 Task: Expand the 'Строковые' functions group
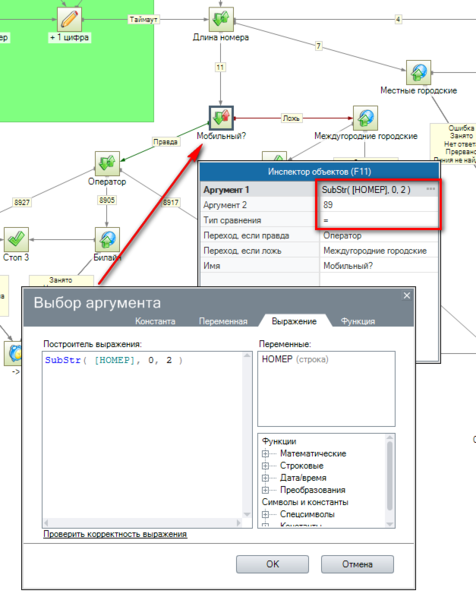(265, 466)
